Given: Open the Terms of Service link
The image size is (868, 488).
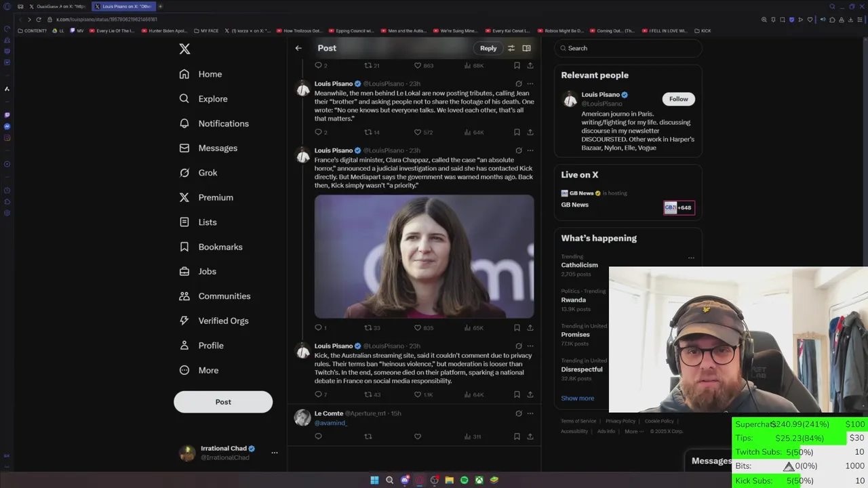Looking at the screenshot, I should click(x=578, y=421).
